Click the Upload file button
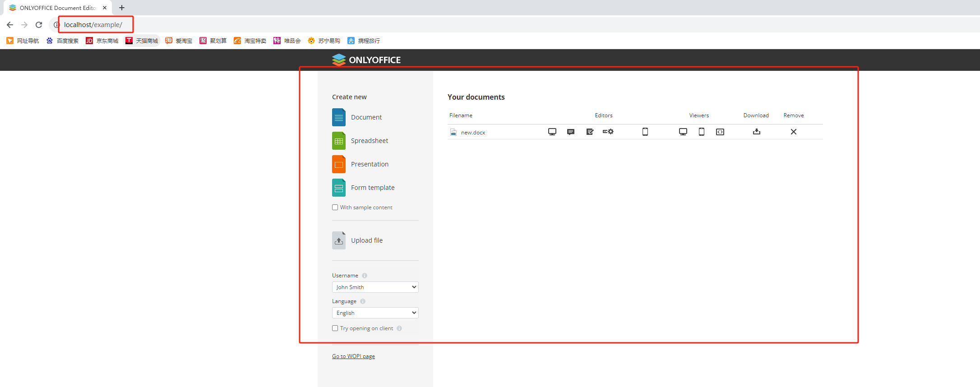 tap(357, 240)
